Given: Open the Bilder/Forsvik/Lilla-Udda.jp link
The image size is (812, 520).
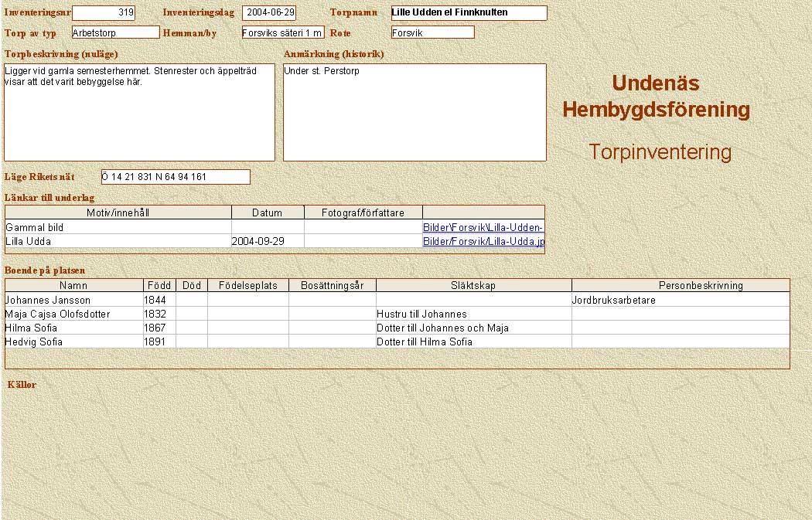Looking at the screenshot, I should pos(483,241).
